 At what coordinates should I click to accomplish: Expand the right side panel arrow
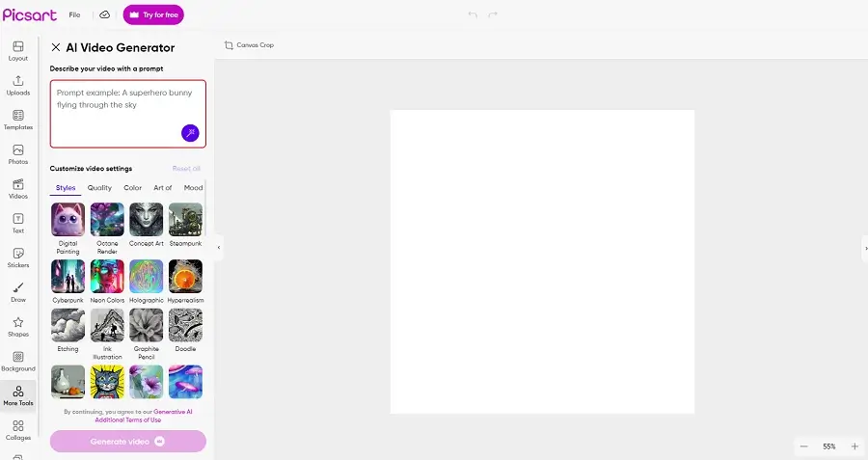coord(865,249)
